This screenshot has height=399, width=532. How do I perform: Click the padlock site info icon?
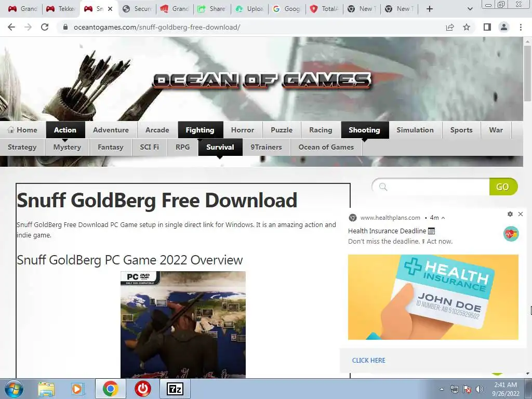click(x=65, y=27)
